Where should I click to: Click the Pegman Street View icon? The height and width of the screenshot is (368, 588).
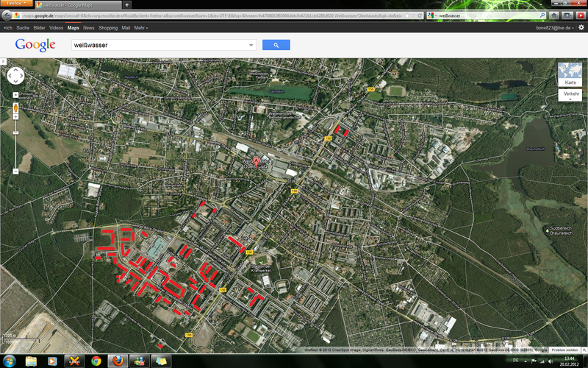(15, 108)
